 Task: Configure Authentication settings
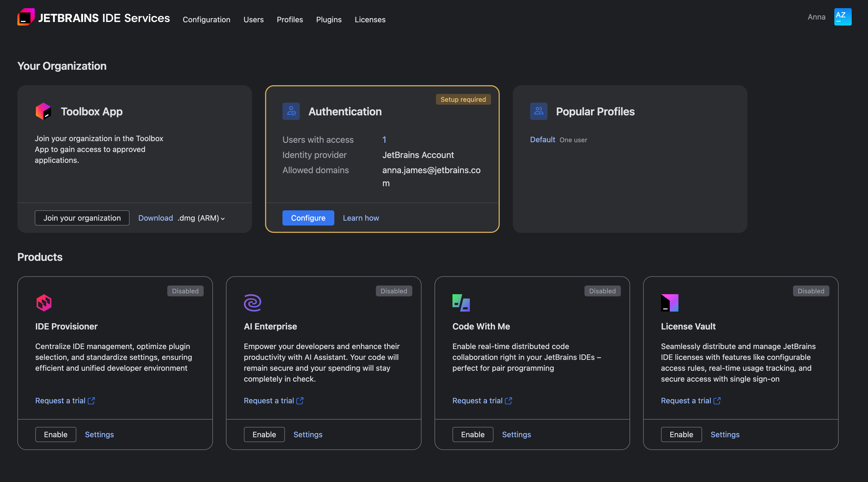pyautogui.click(x=308, y=218)
